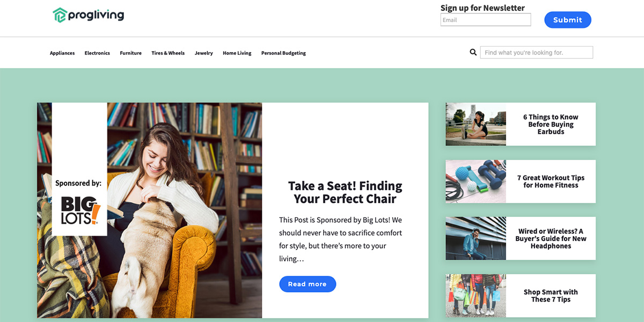Open 'Shop Smart with These 7 Tips'

pyautogui.click(x=551, y=296)
